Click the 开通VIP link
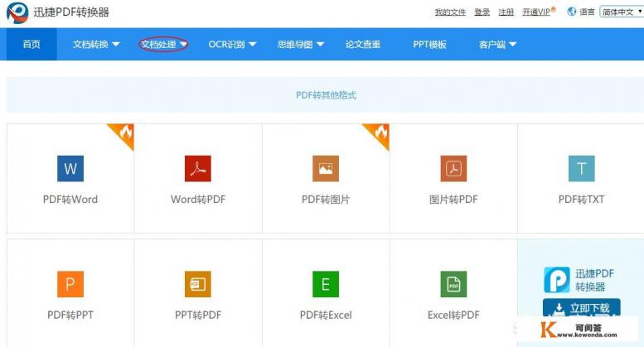 click(536, 12)
